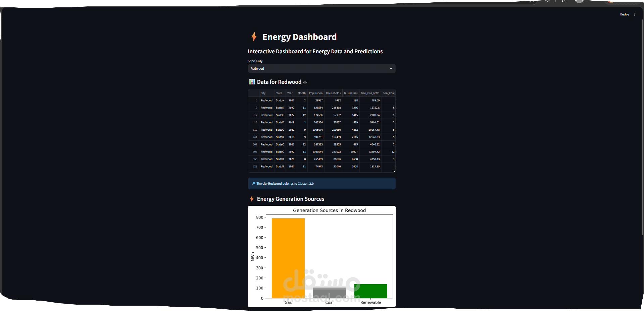Select the cell with StateA
The height and width of the screenshot is (311, 644).
280,101
